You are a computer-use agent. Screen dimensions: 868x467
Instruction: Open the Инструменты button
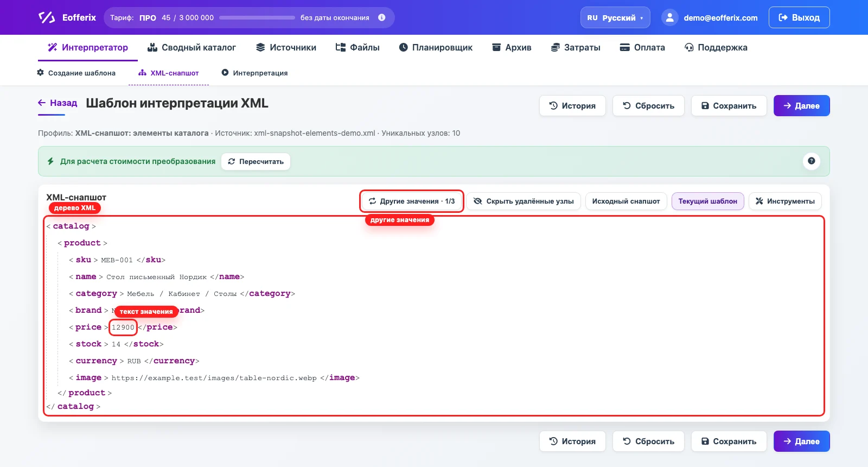pos(785,201)
